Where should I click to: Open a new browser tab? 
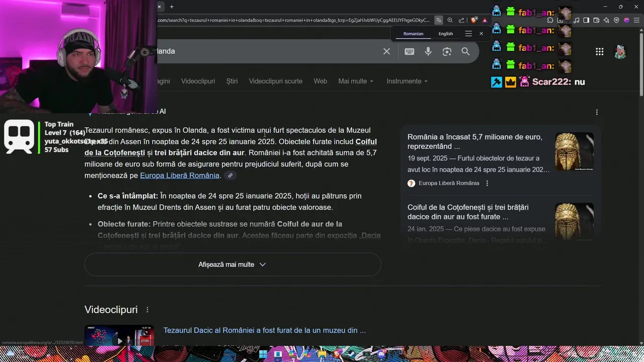point(172,7)
